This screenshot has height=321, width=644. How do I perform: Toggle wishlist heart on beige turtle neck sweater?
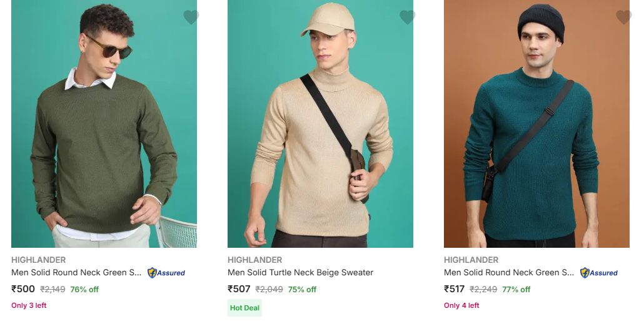[x=407, y=18]
